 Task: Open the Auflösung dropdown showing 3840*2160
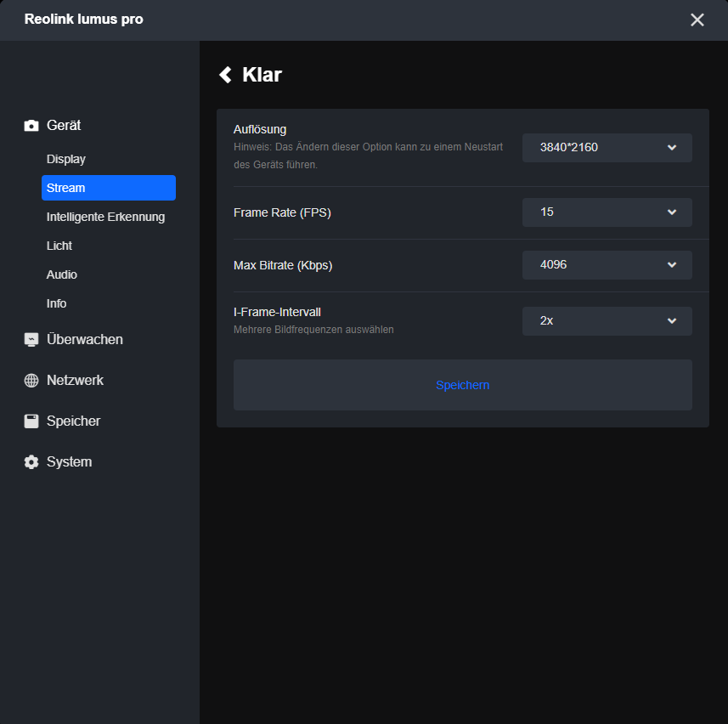tap(607, 148)
